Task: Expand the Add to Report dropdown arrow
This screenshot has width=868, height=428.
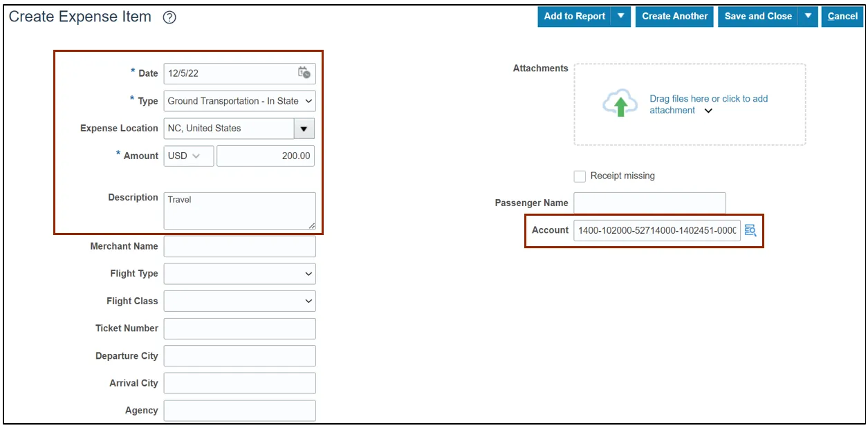Action: [x=621, y=17]
